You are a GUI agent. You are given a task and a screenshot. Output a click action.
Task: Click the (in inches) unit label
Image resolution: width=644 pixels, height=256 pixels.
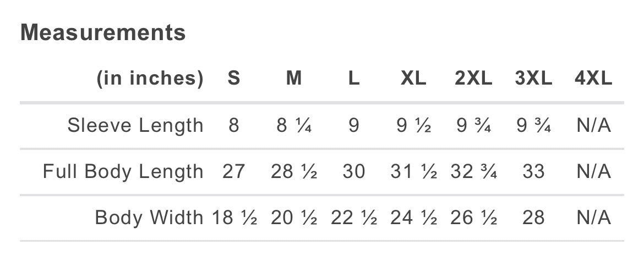(150, 78)
